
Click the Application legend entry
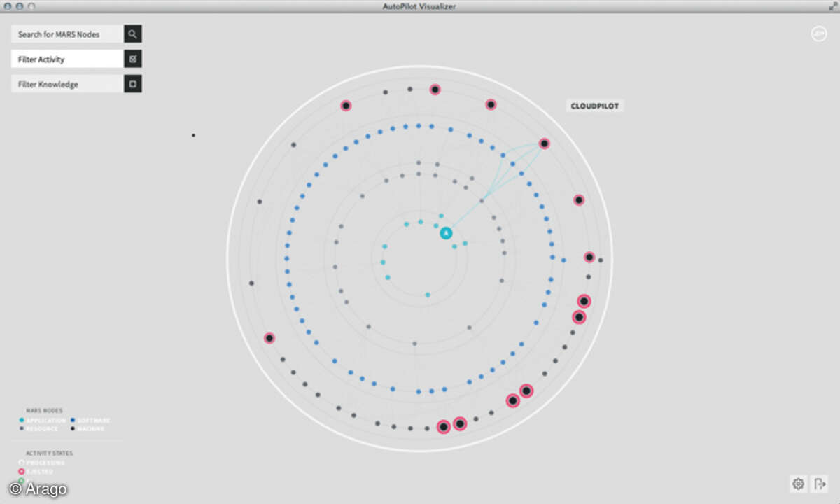point(43,421)
